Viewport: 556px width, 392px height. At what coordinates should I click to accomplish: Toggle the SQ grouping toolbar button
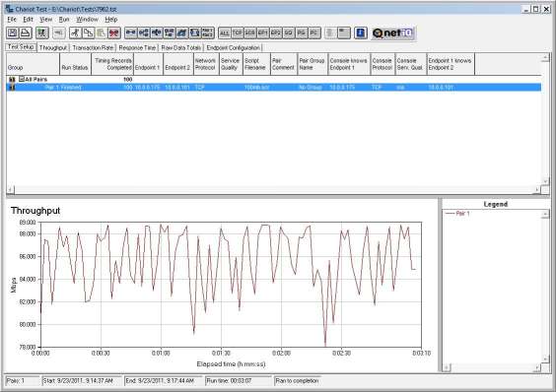(x=288, y=33)
